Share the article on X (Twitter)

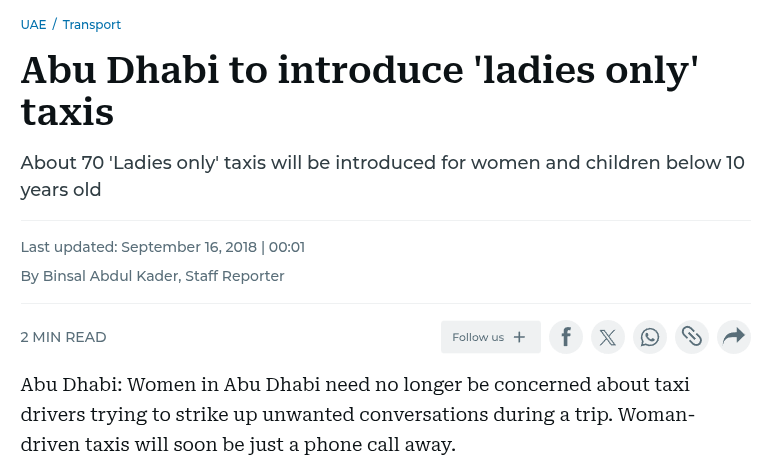coord(608,337)
